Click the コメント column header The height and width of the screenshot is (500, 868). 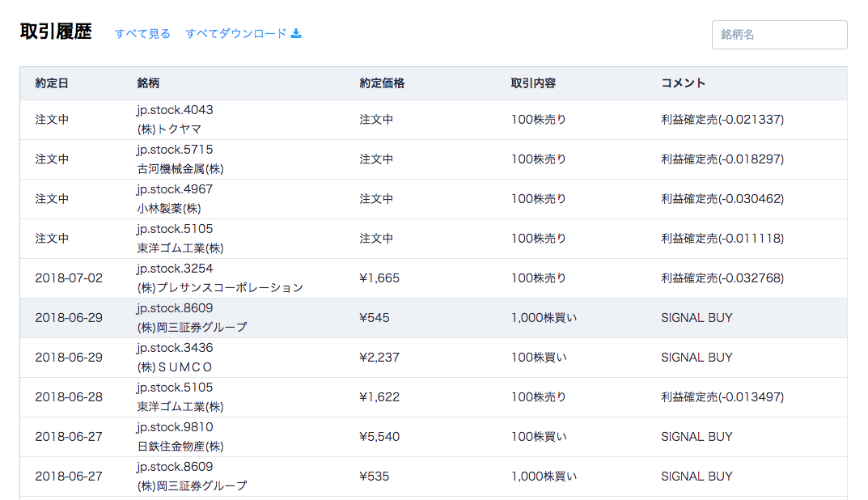tap(683, 83)
